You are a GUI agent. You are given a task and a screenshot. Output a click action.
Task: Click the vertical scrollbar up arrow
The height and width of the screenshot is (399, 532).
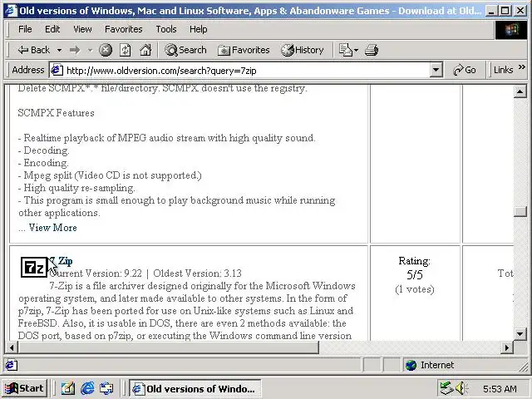pos(520,91)
